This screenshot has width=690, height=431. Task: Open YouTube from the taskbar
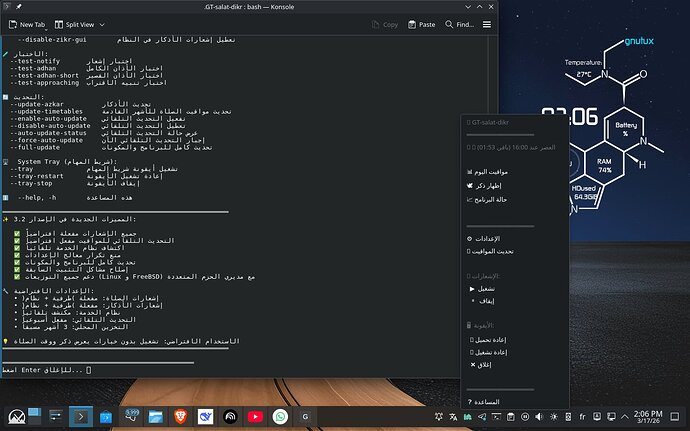pos(255,416)
